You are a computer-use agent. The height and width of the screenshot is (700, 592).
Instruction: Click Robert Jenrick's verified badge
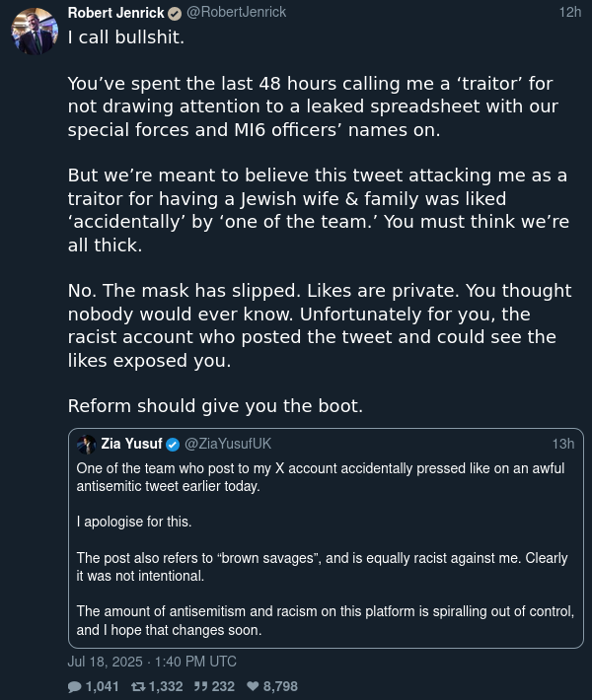(x=175, y=14)
